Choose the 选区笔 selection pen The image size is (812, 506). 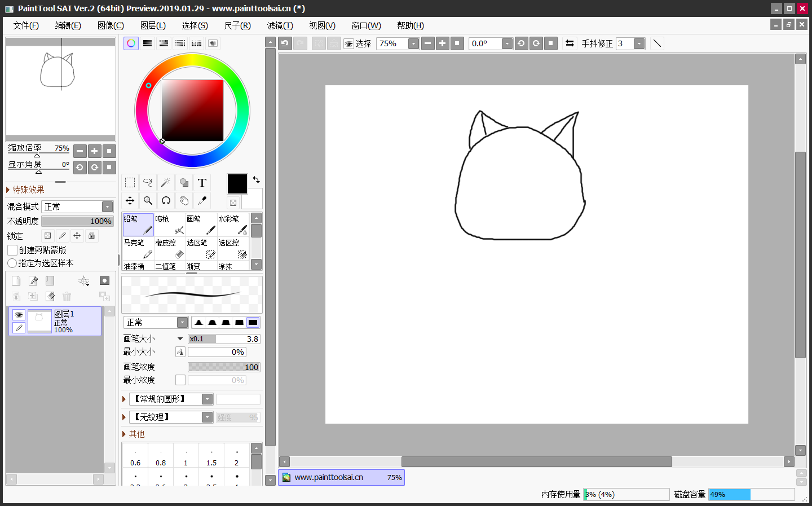[x=201, y=249]
